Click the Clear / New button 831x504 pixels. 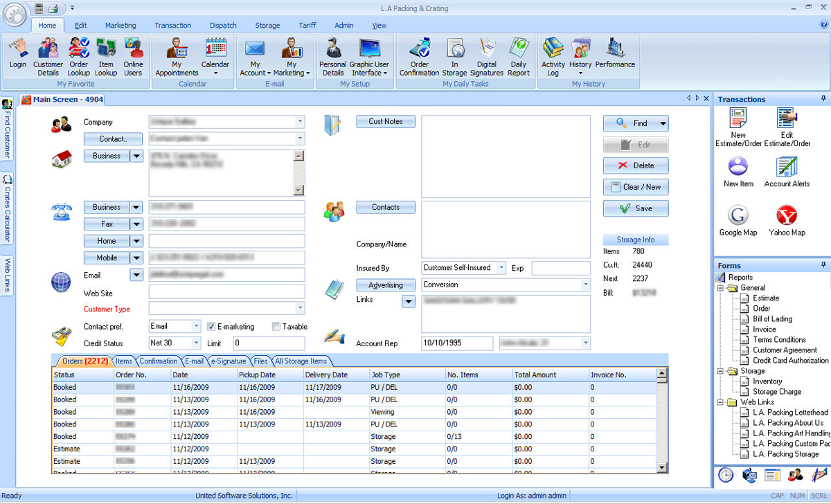(x=636, y=187)
